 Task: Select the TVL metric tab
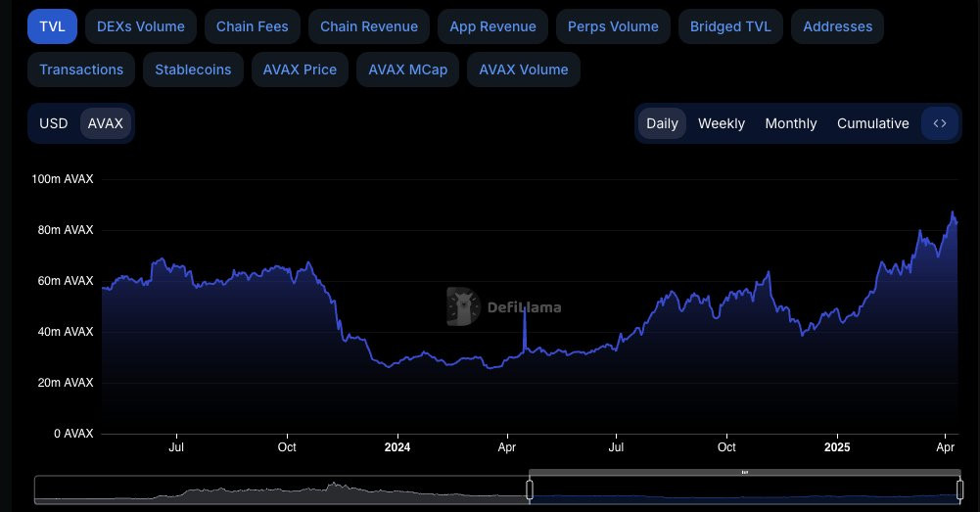pyautogui.click(x=53, y=26)
